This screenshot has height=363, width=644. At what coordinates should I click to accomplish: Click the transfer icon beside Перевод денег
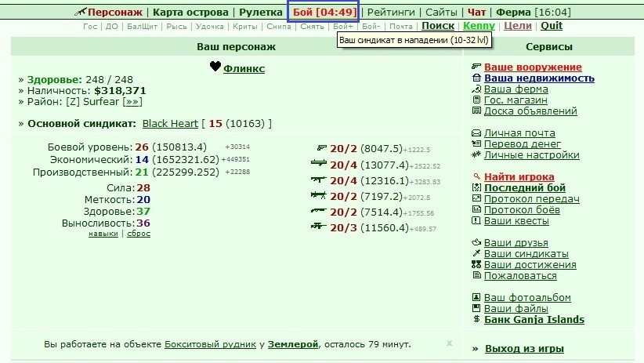[x=476, y=143]
